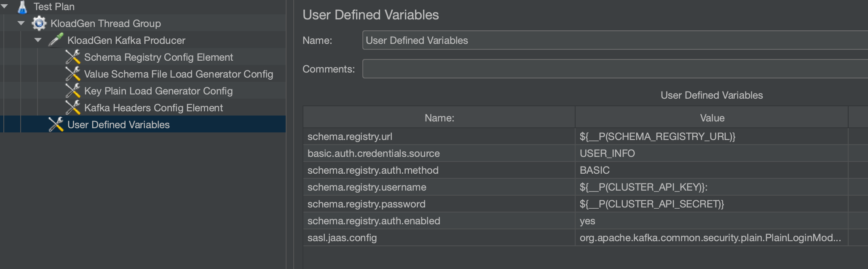Image resolution: width=868 pixels, height=269 pixels.
Task: Click into the Comments field
Action: (611, 69)
